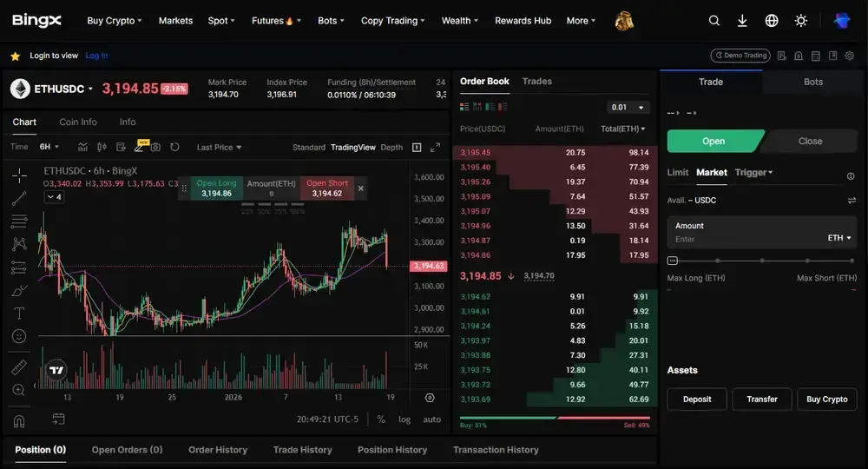
Task: Select the text annotation tool
Action: coord(19,314)
